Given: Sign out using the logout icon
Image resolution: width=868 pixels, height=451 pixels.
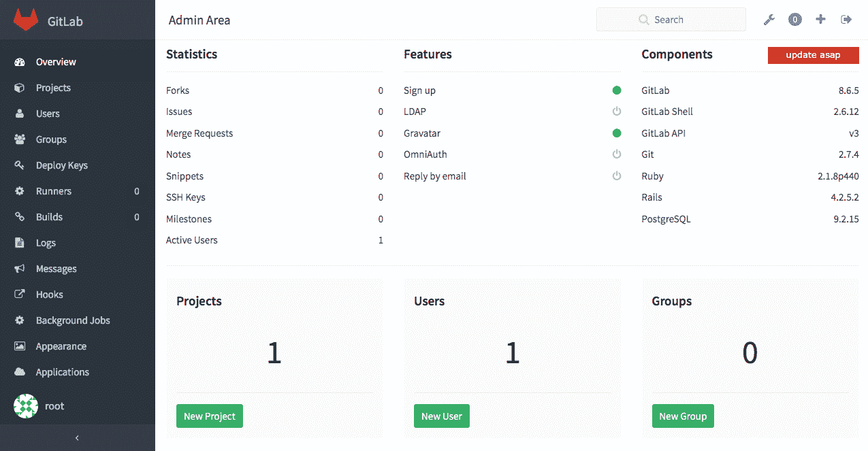Looking at the screenshot, I should point(846,19).
